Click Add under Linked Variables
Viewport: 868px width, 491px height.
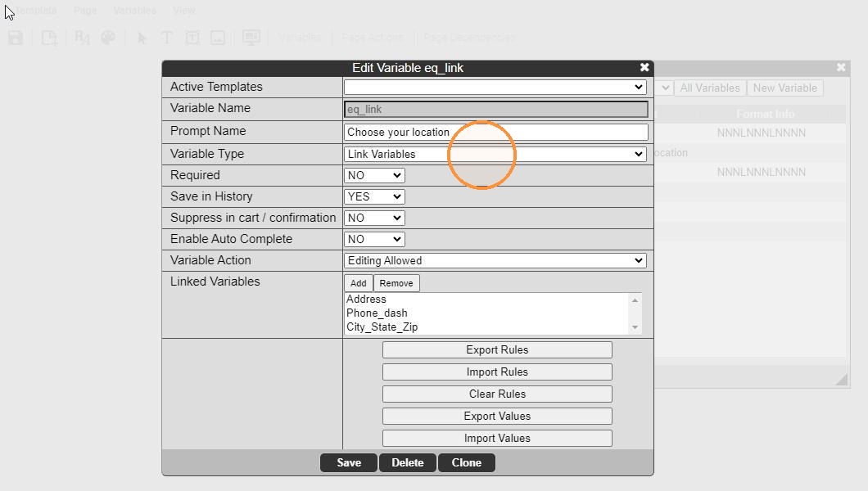pyautogui.click(x=358, y=283)
